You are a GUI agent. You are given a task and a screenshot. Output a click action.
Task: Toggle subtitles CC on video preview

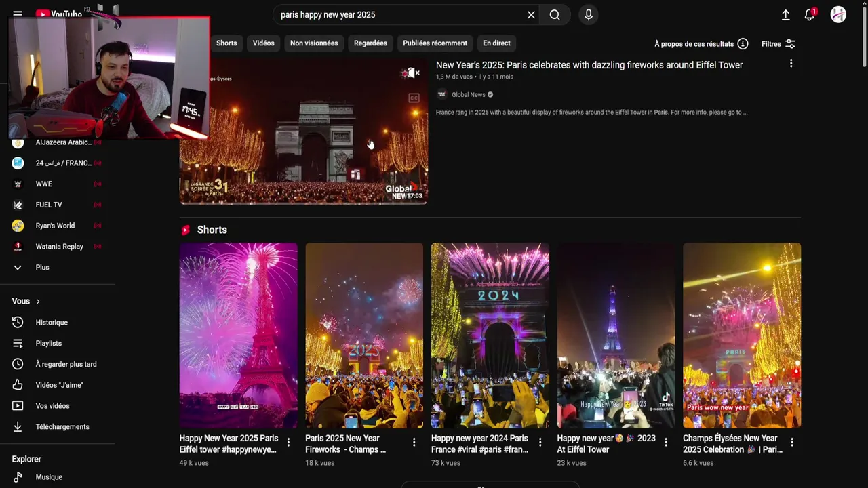[414, 98]
